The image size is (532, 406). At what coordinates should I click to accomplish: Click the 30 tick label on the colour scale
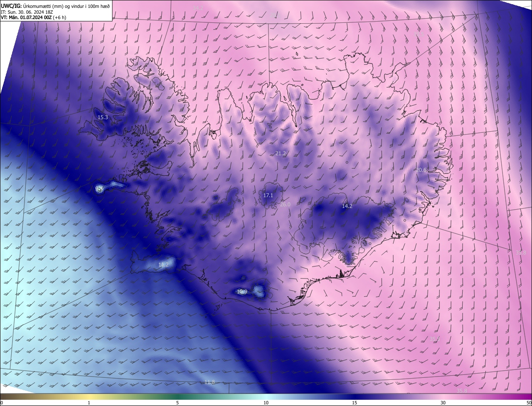point(443,403)
